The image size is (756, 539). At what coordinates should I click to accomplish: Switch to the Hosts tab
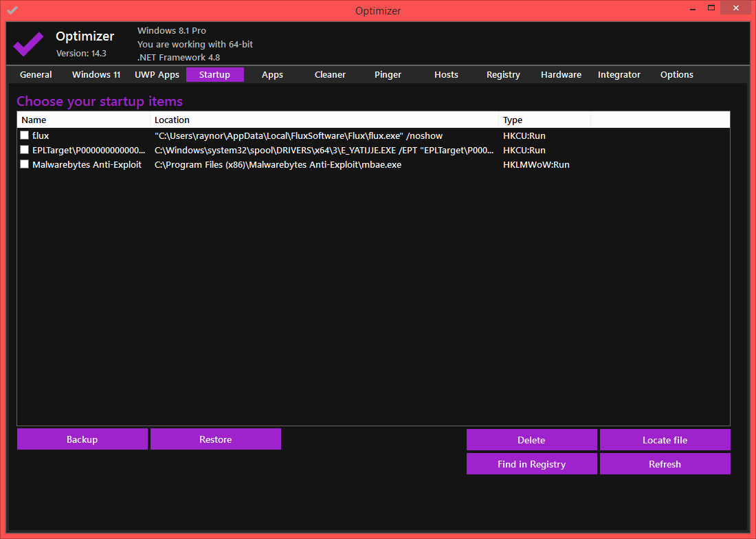[446, 74]
